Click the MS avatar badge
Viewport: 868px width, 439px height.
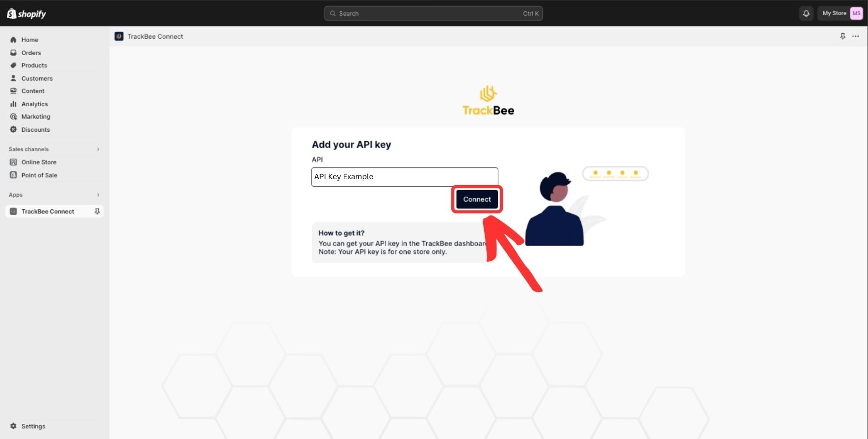click(x=856, y=13)
